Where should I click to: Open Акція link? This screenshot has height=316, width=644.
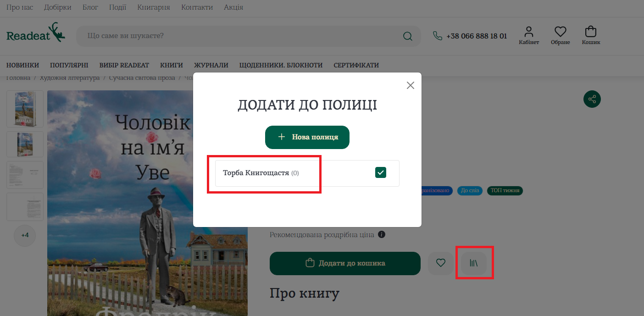[233, 7]
